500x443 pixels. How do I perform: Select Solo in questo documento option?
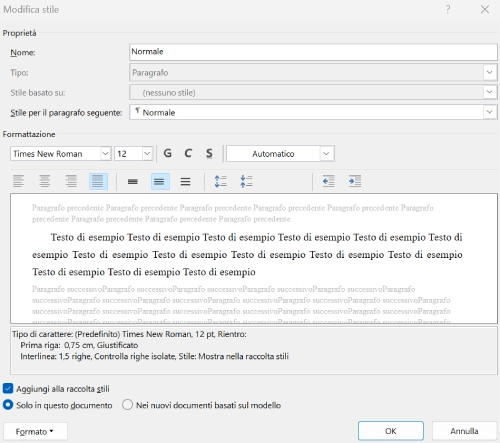8,405
